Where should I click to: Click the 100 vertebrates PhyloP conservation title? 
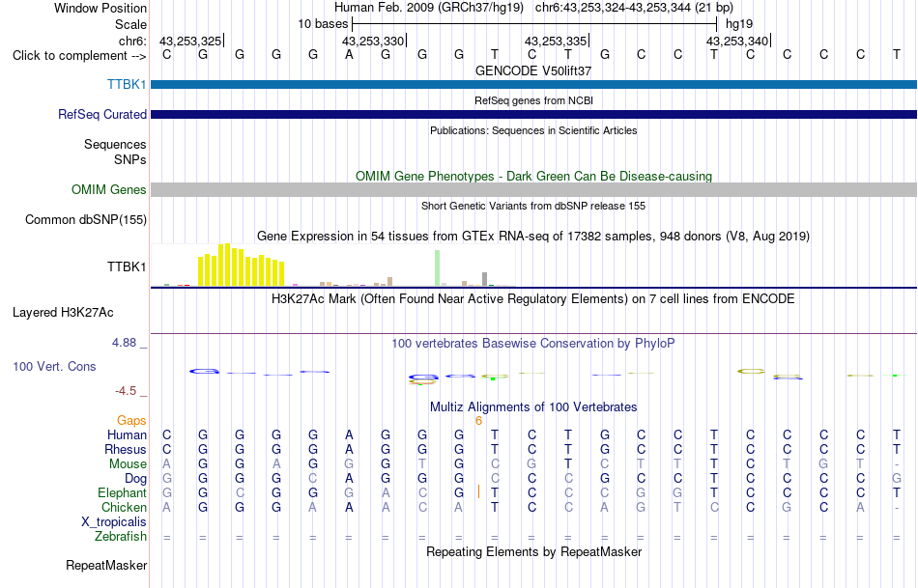click(x=533, y=344)
